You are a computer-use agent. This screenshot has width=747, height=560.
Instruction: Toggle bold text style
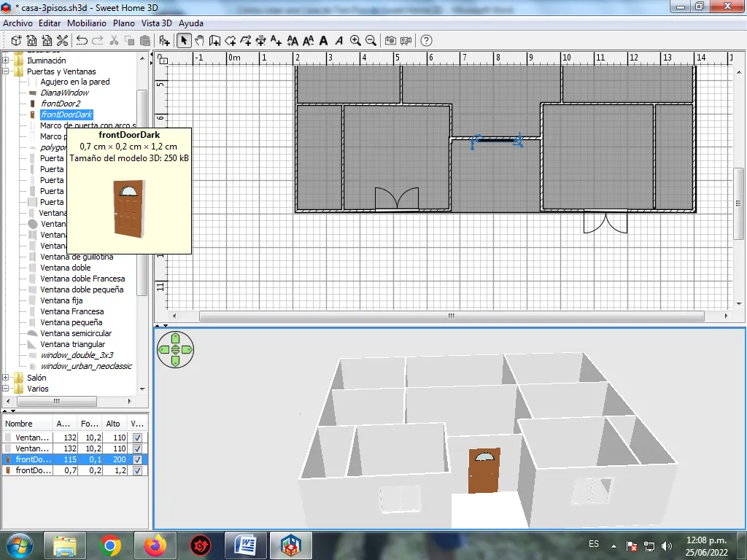coord(323,41)
